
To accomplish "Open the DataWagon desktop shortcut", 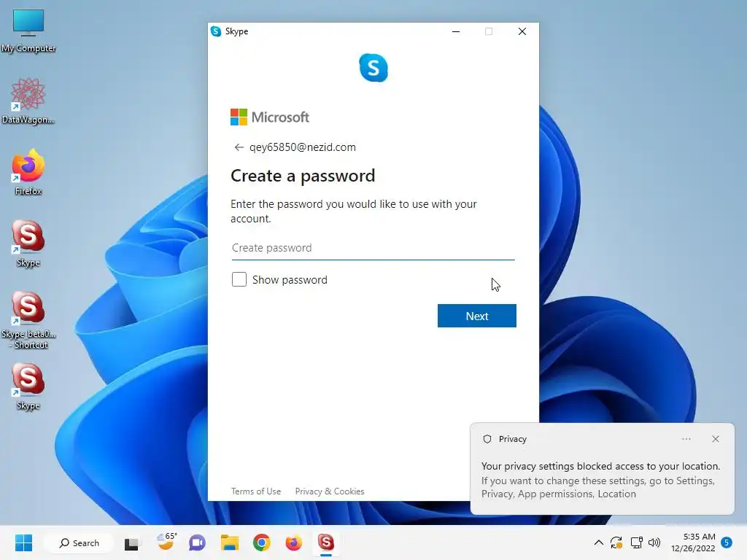I will 28,101.
